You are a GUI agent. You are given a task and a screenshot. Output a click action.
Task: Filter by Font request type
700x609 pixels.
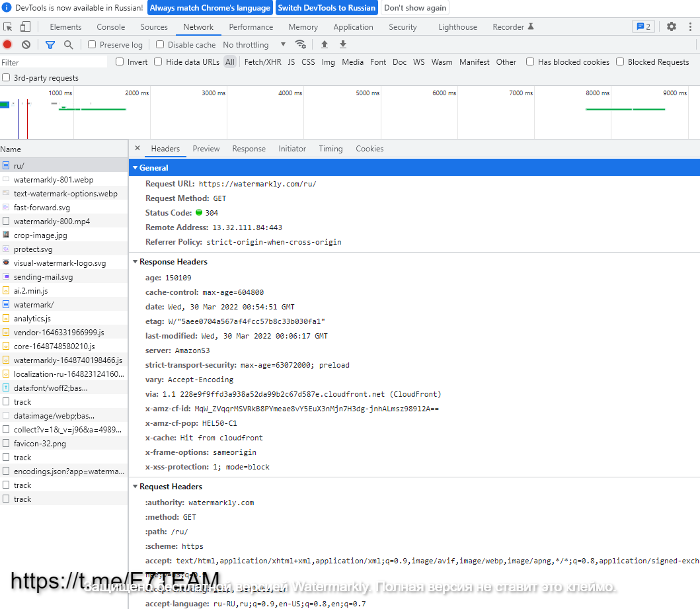coord(378,62)
